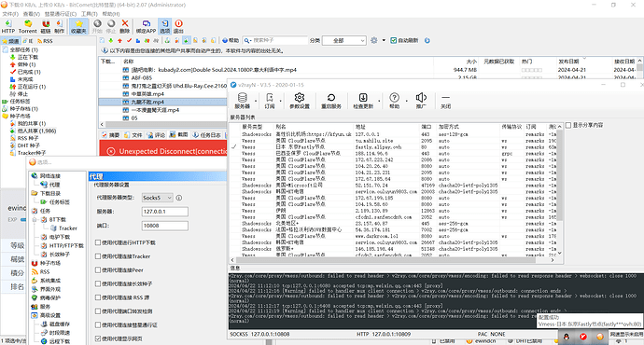Open the dropdown arrow beside v2rayN Help button
This screenshot has width=644, height=345.
(x=406, y=101)
